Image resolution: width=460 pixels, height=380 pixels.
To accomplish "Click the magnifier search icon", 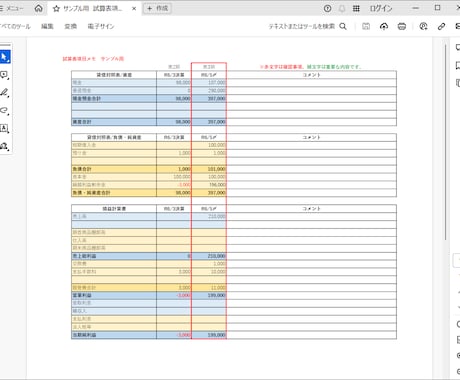I will pos(343,26).
